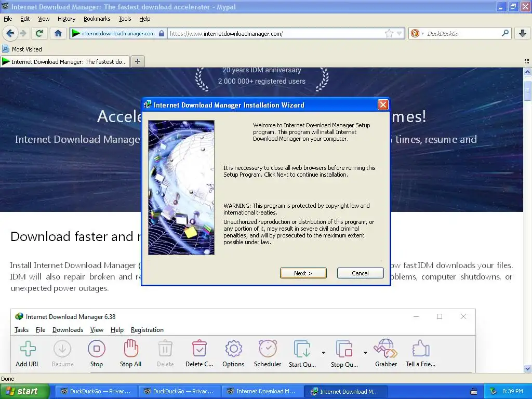Open the Edit menu in Mypal

coord(25,19)
